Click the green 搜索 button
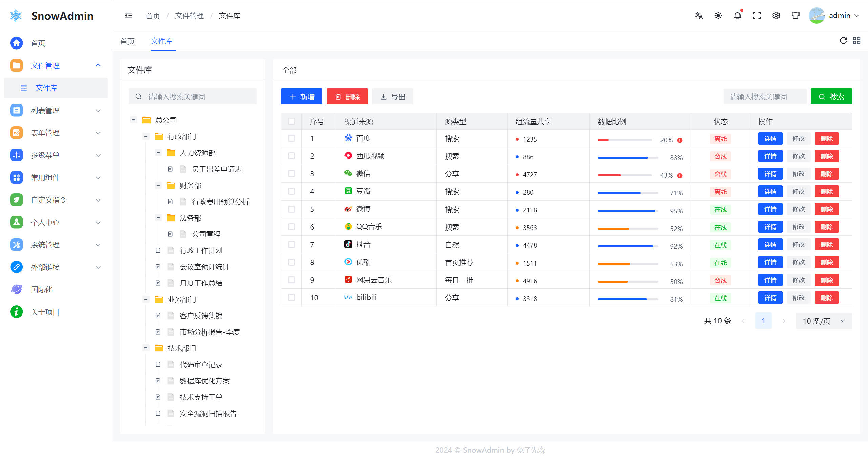The height and width of the screenshot is (457, 868). tap(831, 97)
